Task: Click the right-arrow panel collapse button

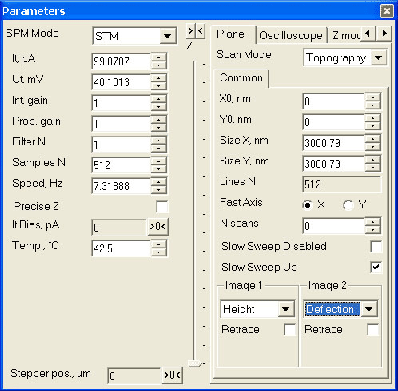Action: pos(190,31)
